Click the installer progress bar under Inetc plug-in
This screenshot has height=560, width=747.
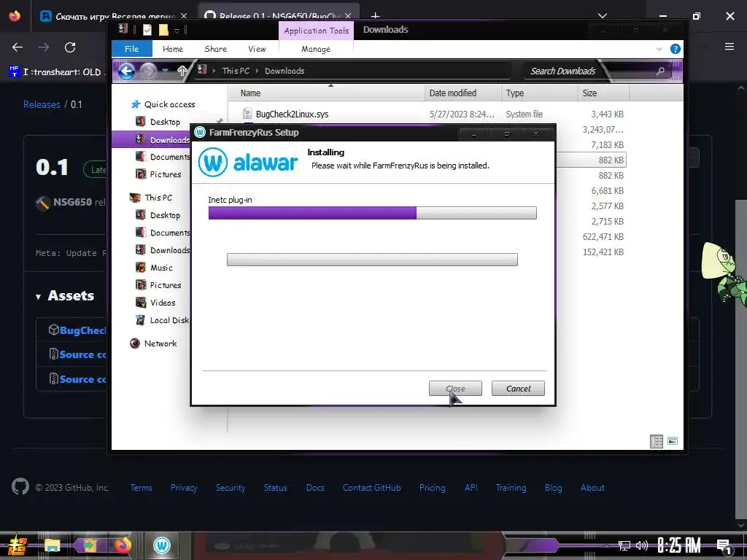pos(372,213)
